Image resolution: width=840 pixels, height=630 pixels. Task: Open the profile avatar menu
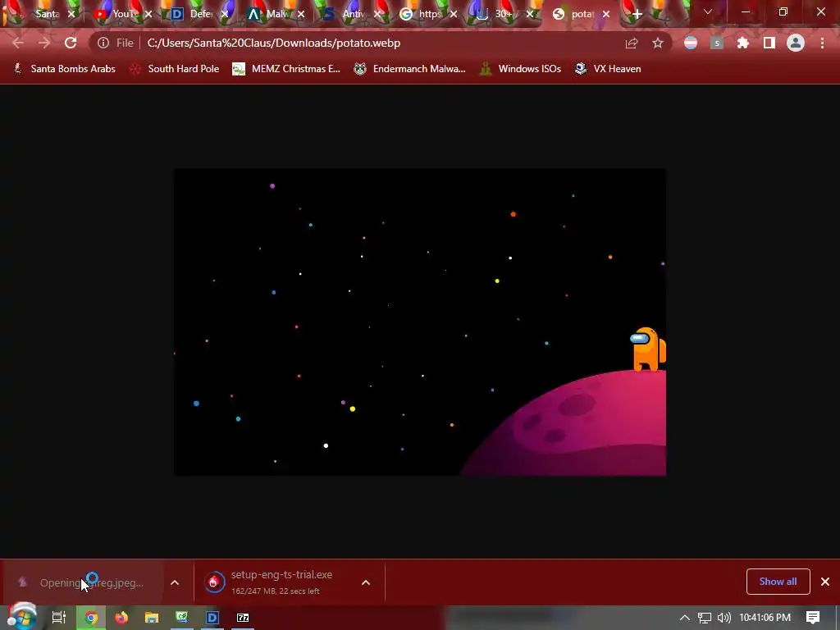[796, 43]
